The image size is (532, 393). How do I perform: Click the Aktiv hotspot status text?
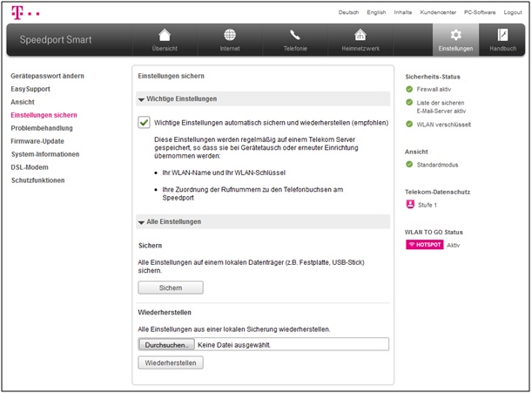click(454, 245)
